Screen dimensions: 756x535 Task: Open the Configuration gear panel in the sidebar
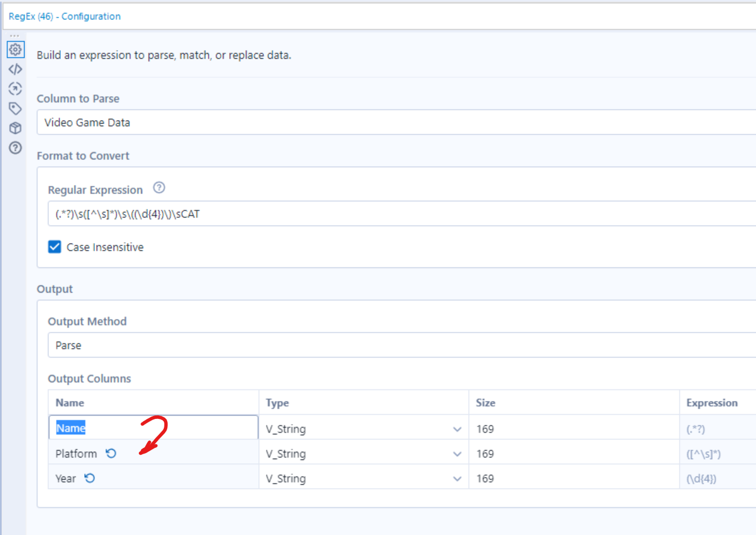15,50
